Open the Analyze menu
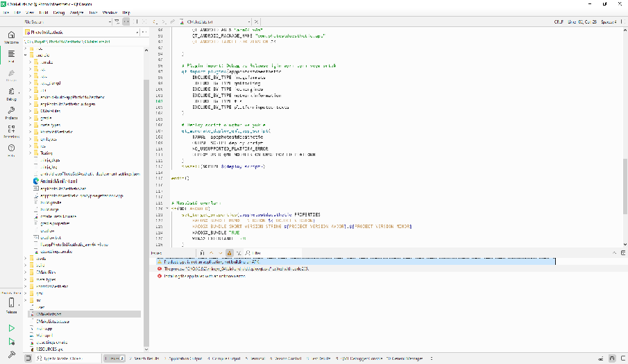This screenshot has height=364, width=628. point(76,12)
